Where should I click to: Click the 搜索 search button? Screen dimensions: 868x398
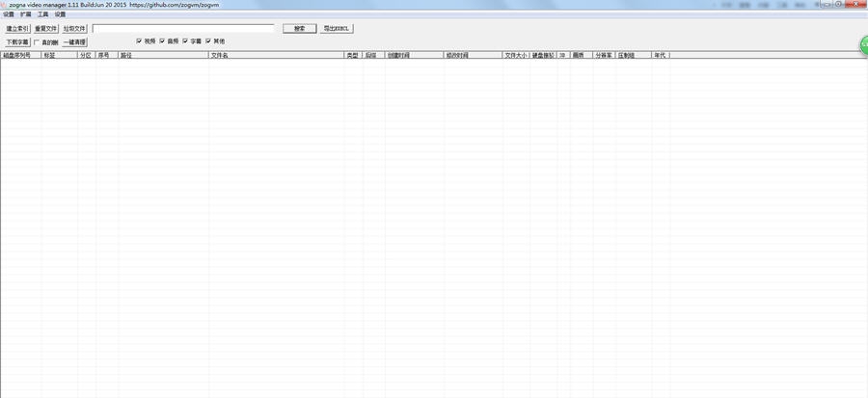[300, 28]
